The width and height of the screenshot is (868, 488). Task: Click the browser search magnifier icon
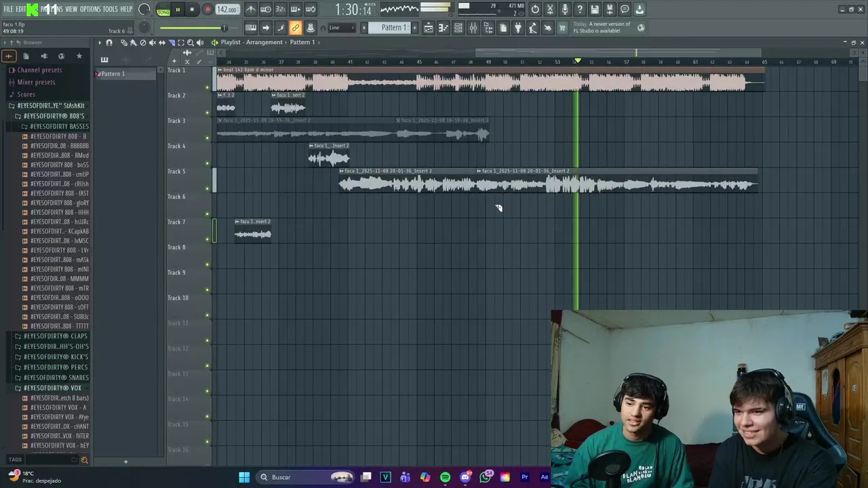pyautogui.click(x=85, y=460)
